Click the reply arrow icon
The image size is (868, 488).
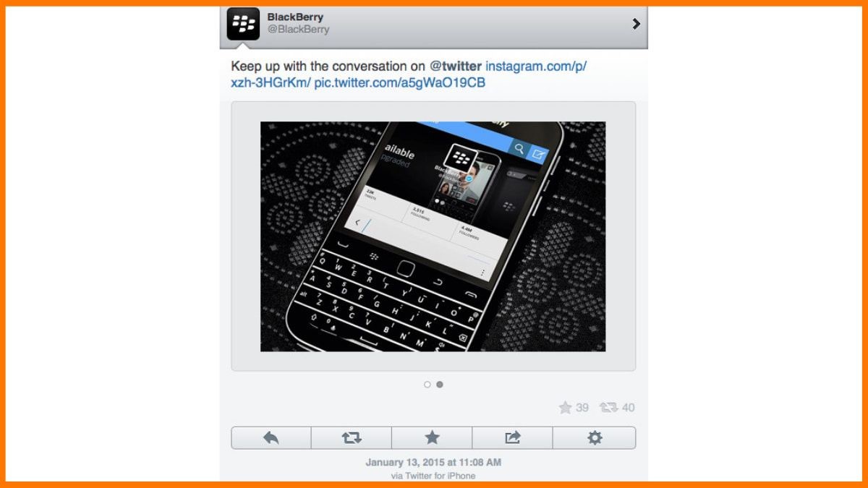point(271,437)
